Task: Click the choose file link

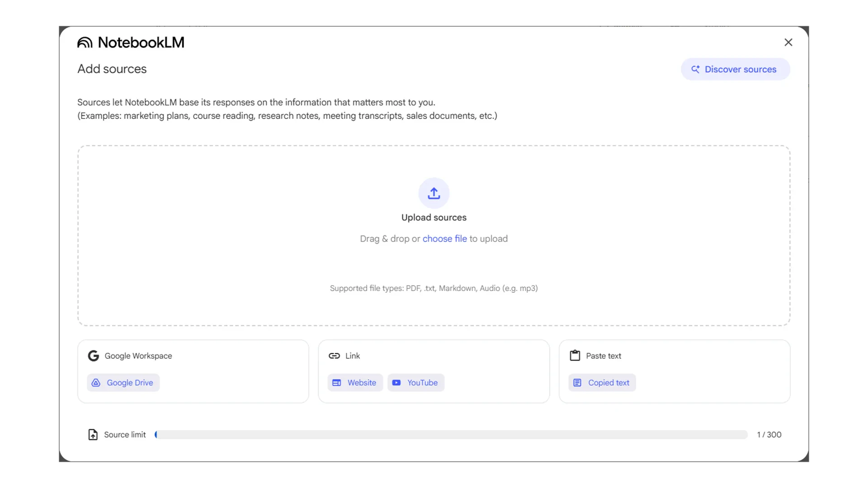Action: click(445, 239)
